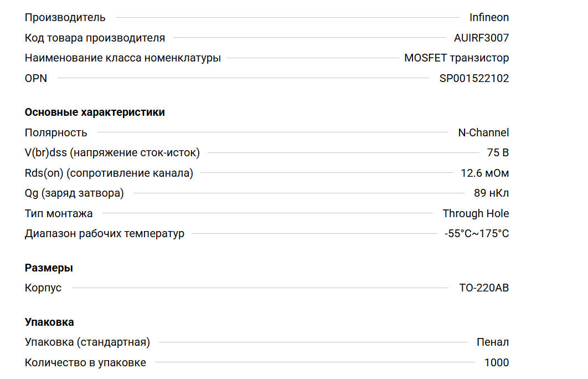Click the Код товара производителя label

pyautogui.click(x=95, y=38)
